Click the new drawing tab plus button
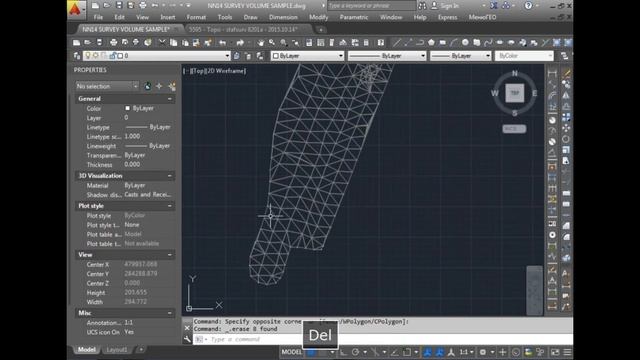The height and width of the screenshot is (360, 640). click(321, 29)
